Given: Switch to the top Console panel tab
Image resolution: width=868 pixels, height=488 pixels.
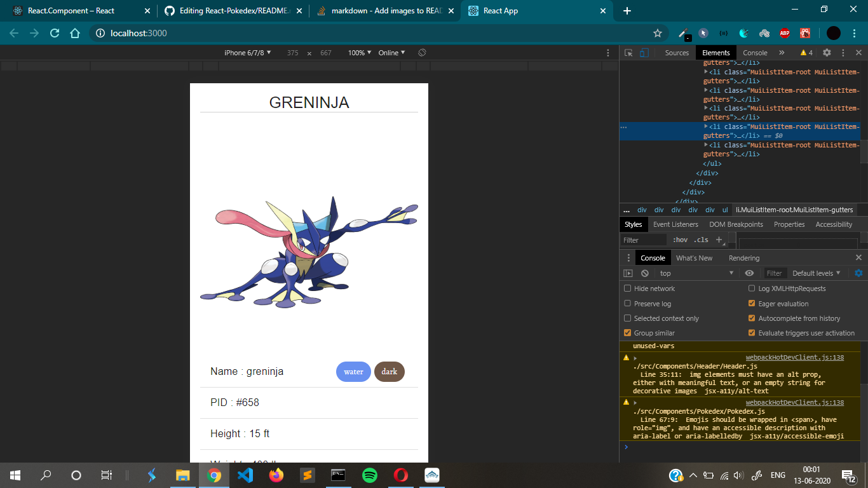Looking at the screenshot, I should tap(755, 53).
